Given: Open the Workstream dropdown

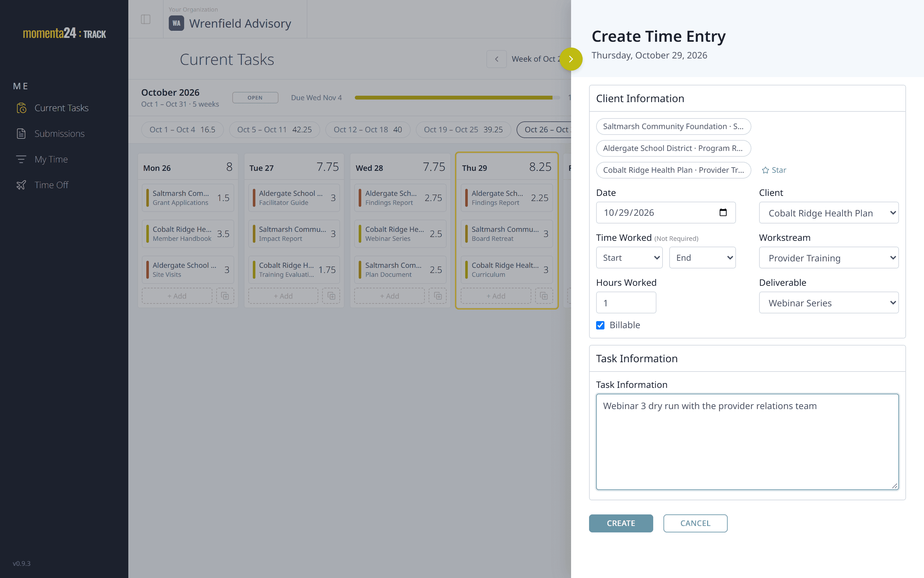Looking at the screenshot, I should (x=828, y=258).
